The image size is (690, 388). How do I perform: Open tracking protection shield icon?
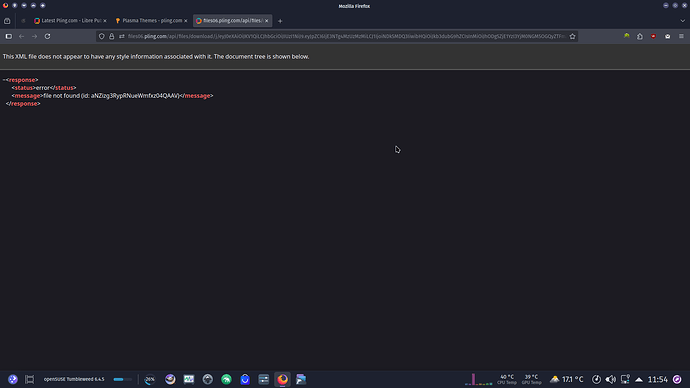[102, 37]
